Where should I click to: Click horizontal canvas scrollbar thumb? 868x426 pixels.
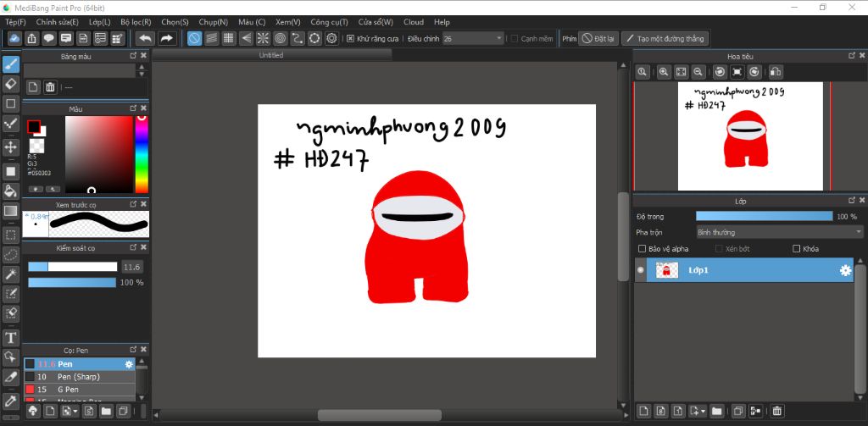[x=380, y=415]
